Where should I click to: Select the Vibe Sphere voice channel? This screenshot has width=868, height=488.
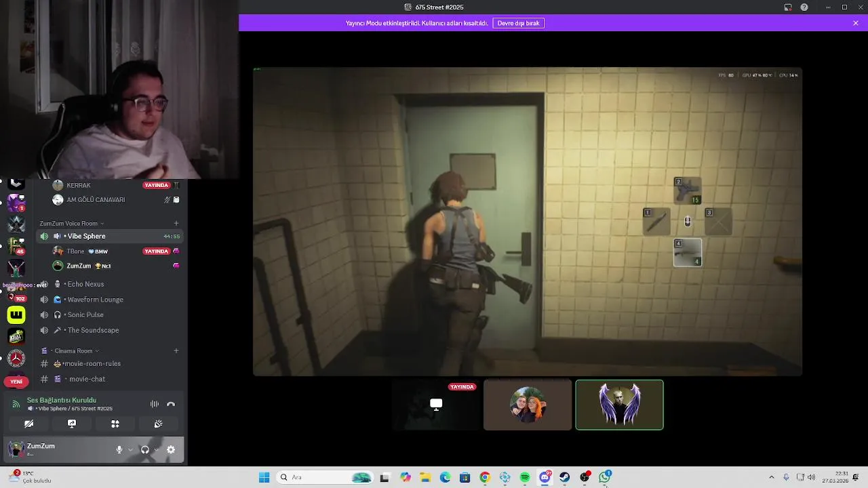pos(110,236)
